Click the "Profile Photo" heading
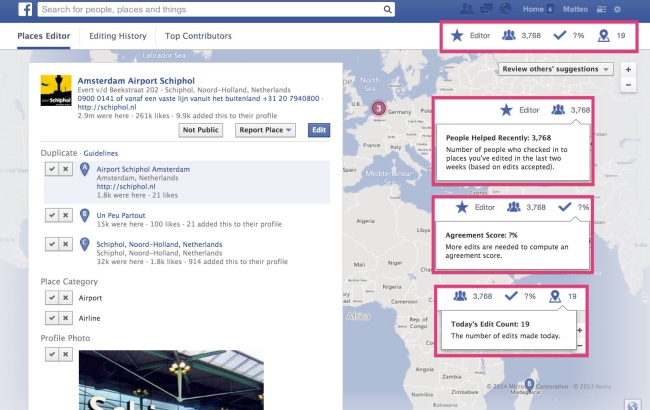Image resolution: width=650 pixels, height=410 pixels. click(x=65, y=338)
